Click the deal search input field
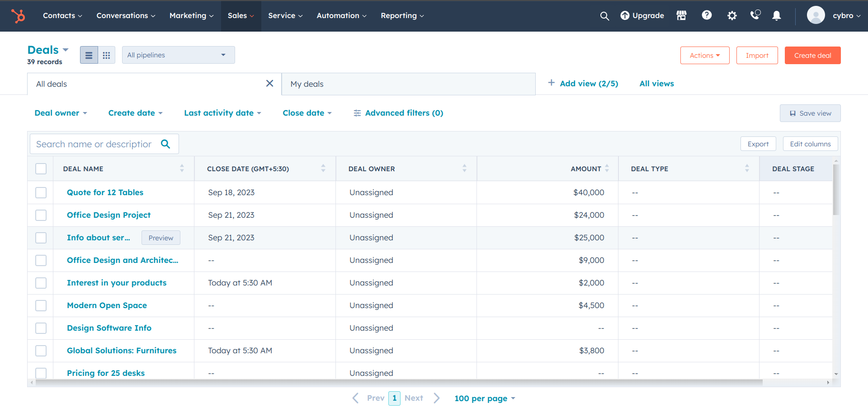This screenshot has height=412, width=868. tap(94, 144)
